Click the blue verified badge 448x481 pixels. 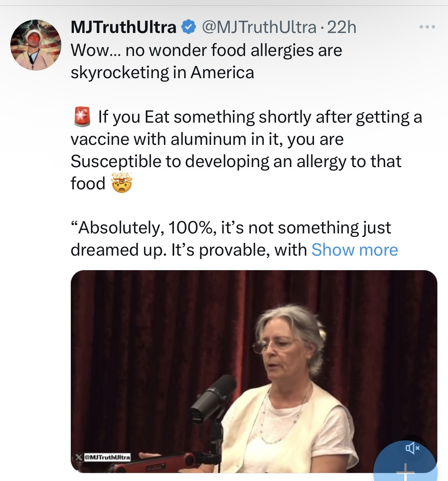click(188, 27)
